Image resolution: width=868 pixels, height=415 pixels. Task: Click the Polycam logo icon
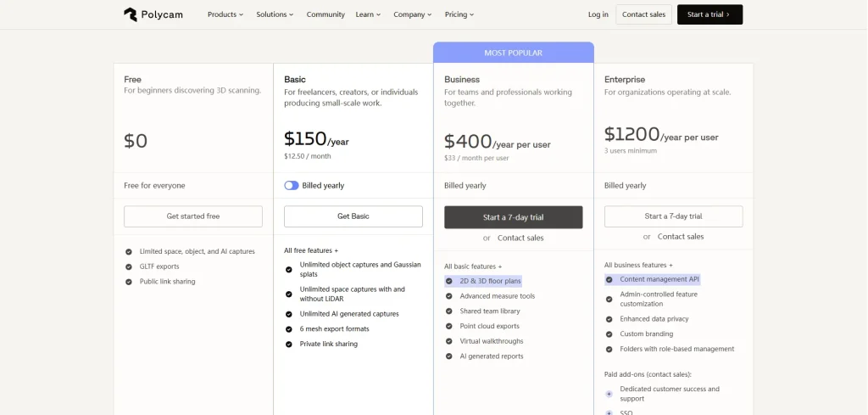click(130, 14)
